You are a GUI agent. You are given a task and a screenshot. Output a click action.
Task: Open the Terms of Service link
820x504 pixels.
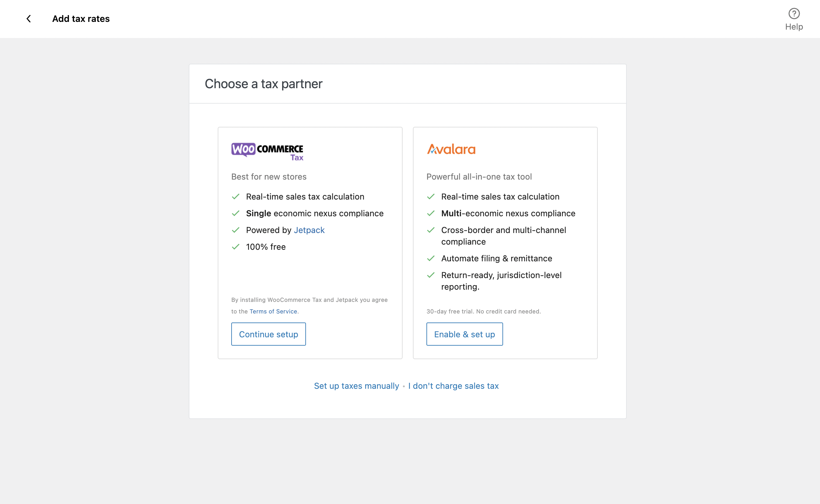273,311
